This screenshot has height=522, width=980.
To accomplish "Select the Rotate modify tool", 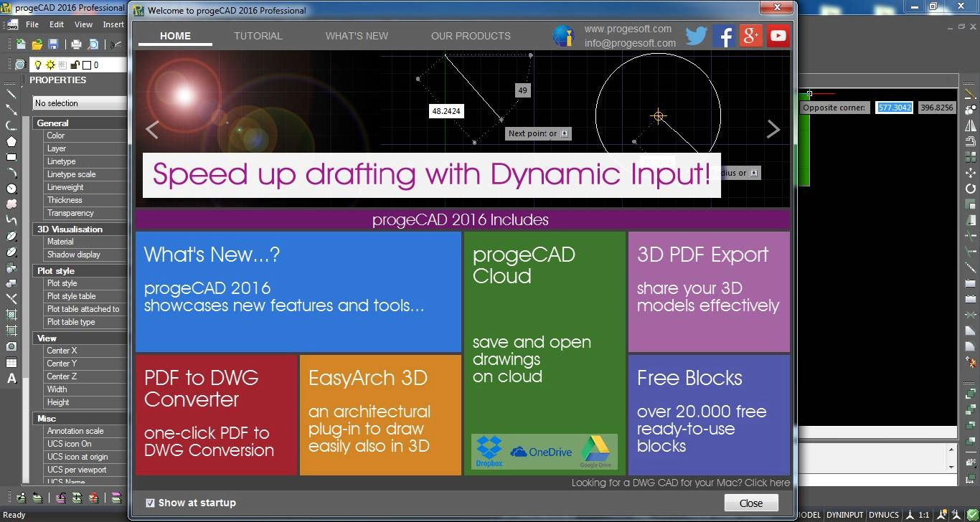I will [971, 189].
